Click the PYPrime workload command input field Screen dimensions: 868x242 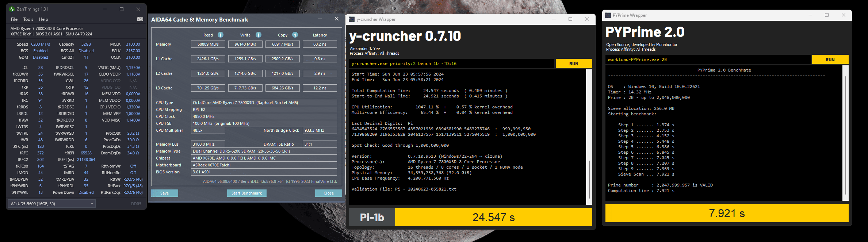[x=708, y=59]
